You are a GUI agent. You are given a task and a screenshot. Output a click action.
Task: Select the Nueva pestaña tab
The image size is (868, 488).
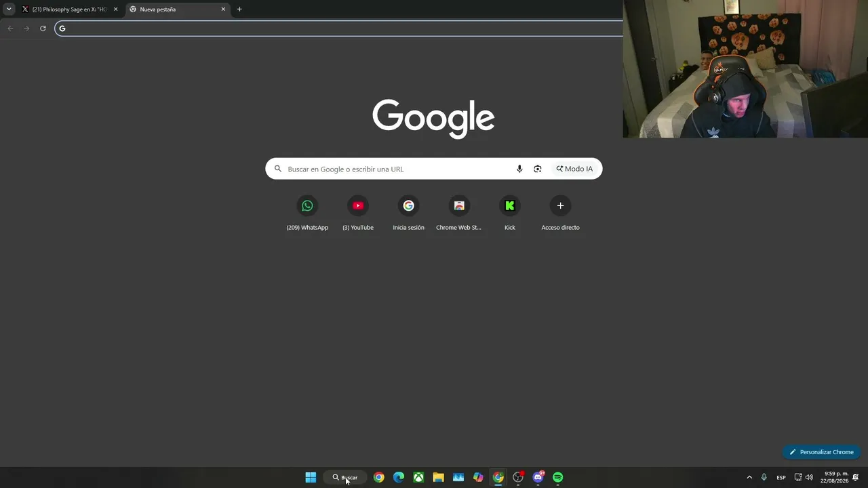tap(177, 9)
